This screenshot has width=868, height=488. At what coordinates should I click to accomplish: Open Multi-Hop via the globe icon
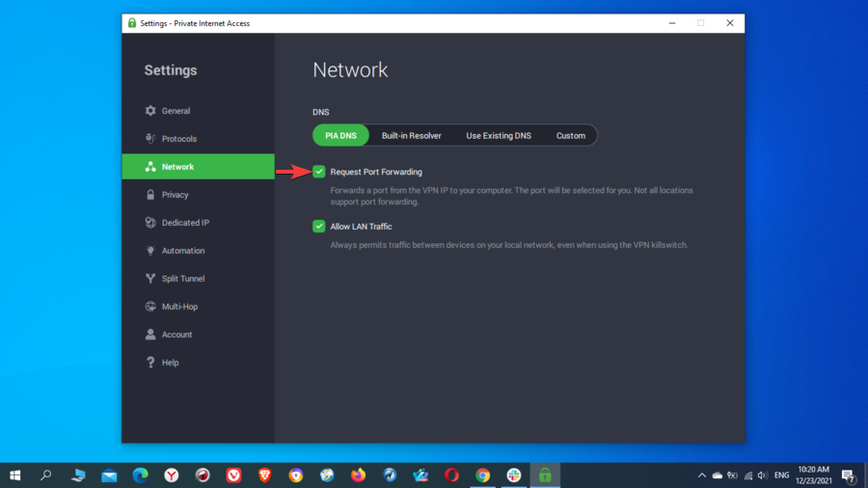pos(150,307)
